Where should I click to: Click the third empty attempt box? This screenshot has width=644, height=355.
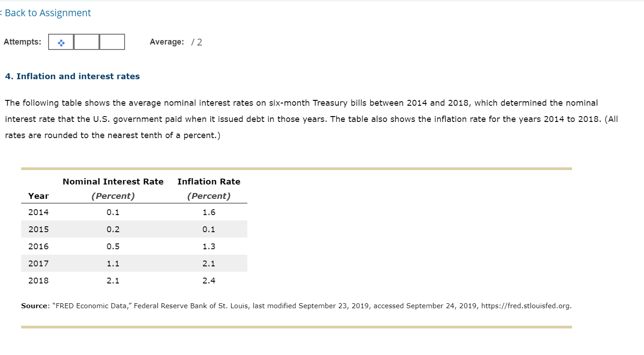pos(112,42)
